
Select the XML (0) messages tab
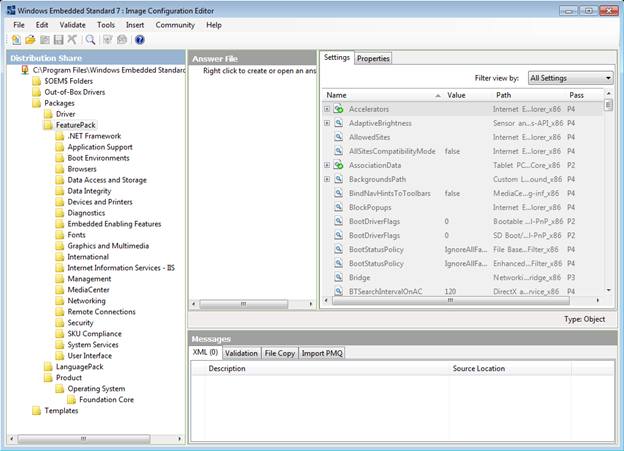pos(205,352)
